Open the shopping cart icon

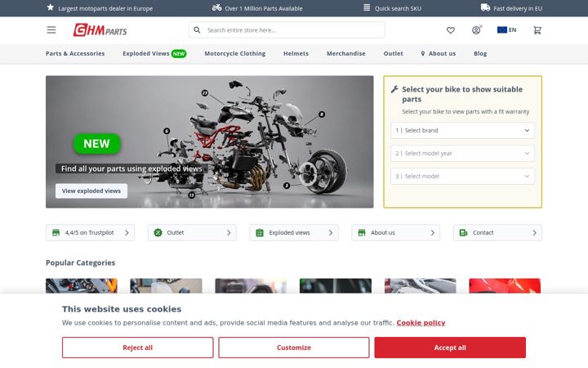click(x=537, y=30)
